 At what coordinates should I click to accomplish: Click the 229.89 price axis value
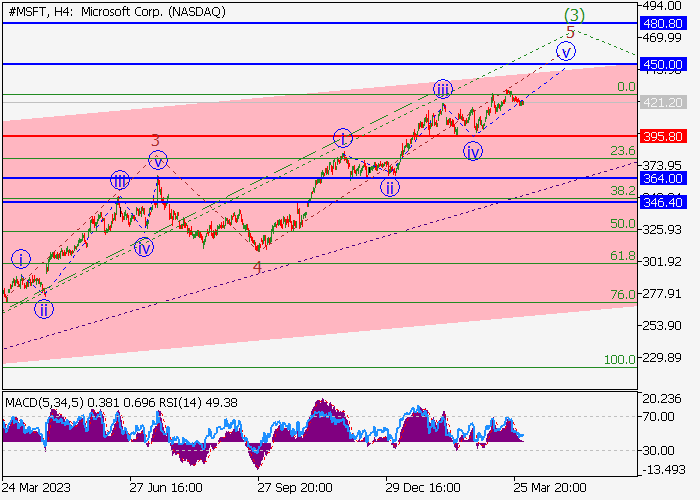[x=662, y=358]
